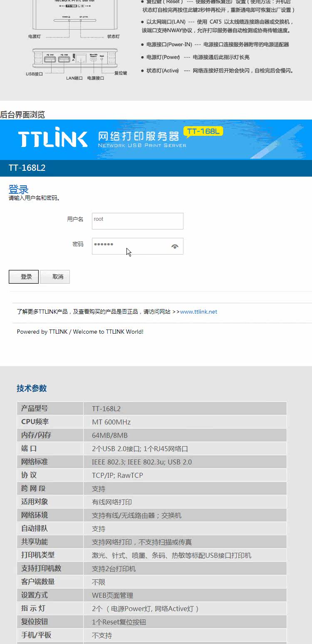Click the 跨网段 row label
Screen dimensions: 312x644
[33, 488]
